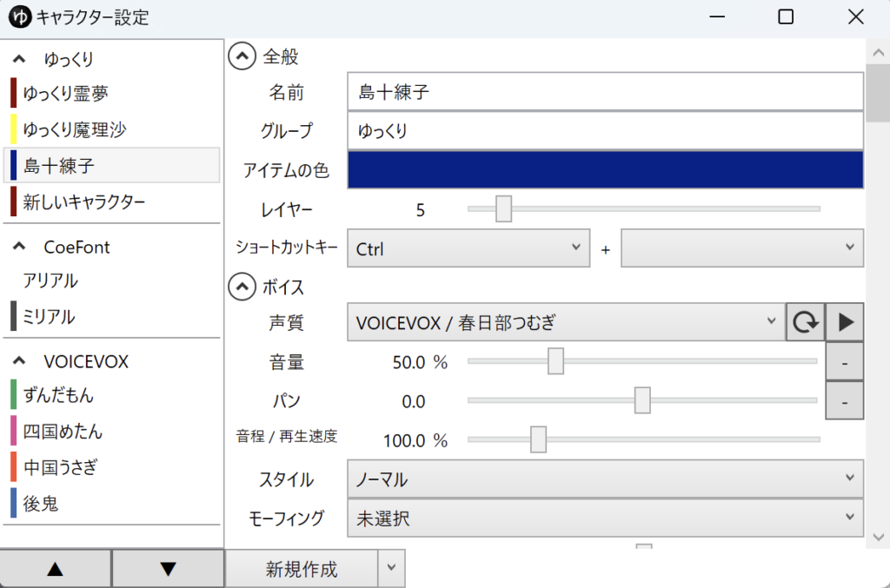Click the 新規作成 button

pos(302,568)
